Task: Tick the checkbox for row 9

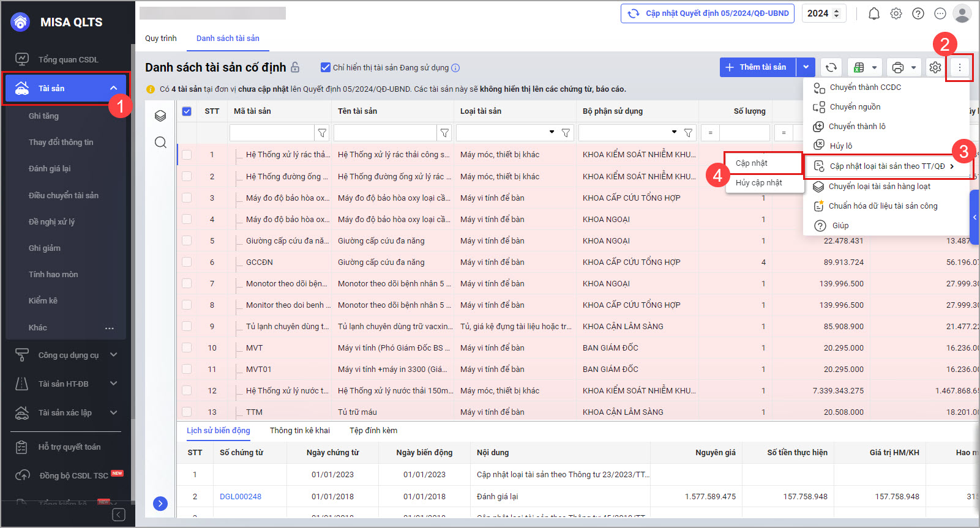Action: point(187,326)
